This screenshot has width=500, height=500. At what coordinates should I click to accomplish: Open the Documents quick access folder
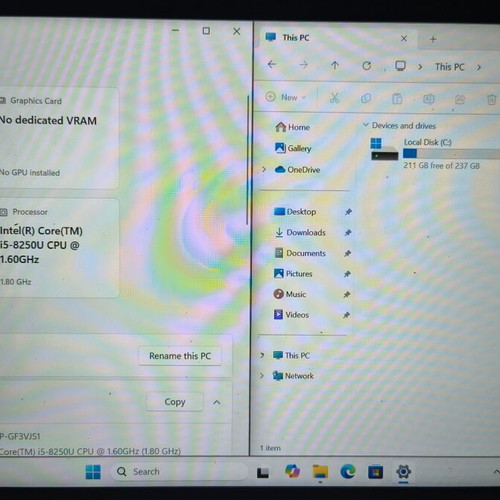pos(300,253)
